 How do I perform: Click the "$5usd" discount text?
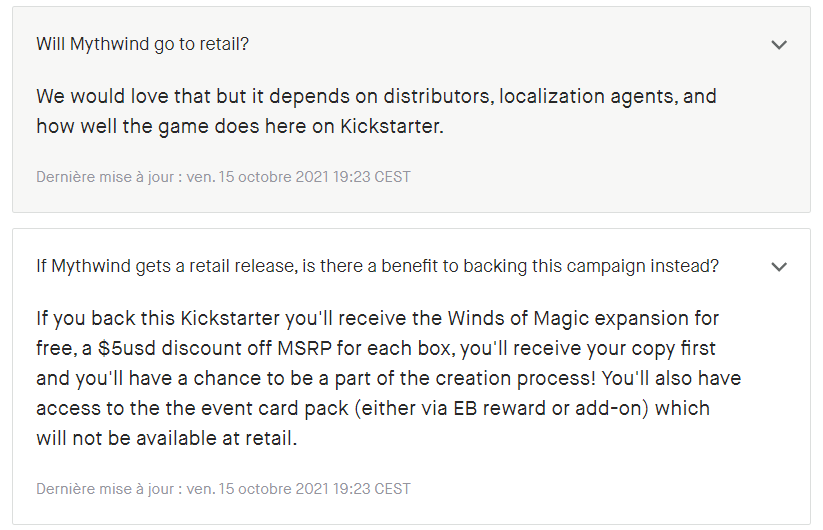click(127, 348)
